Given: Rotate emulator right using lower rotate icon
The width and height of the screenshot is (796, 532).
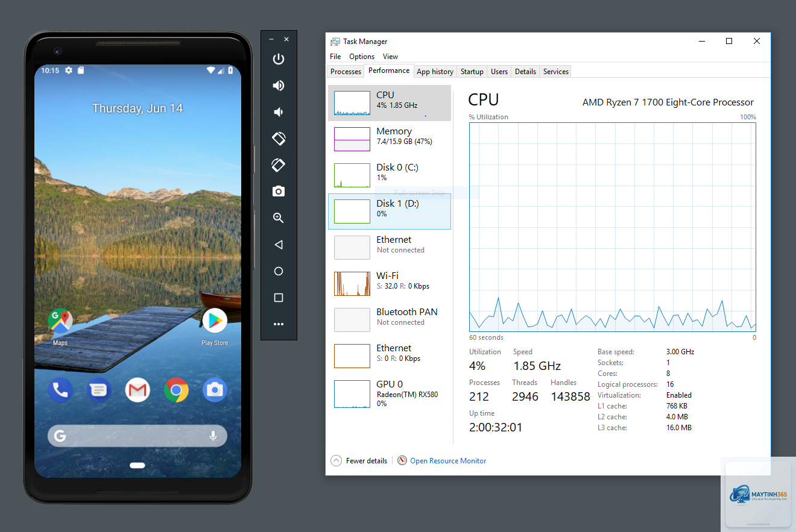Looking at the screenshot, I should pyautogui.click(x=279, y=165).
